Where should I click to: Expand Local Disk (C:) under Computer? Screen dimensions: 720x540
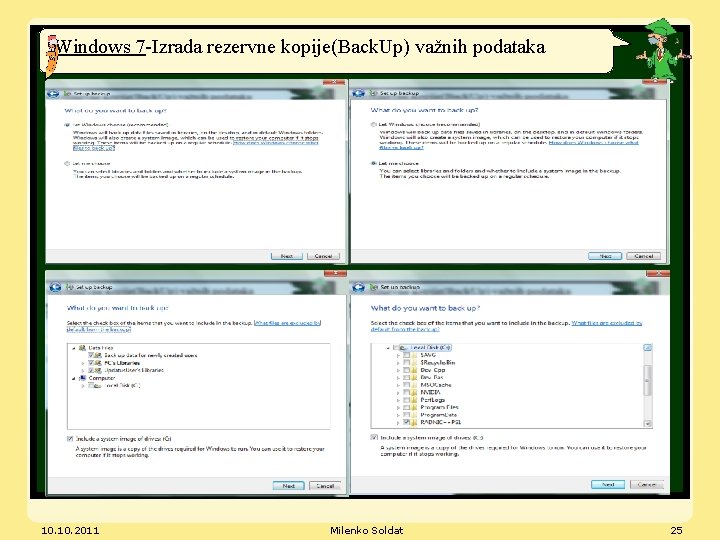[83, 386]
